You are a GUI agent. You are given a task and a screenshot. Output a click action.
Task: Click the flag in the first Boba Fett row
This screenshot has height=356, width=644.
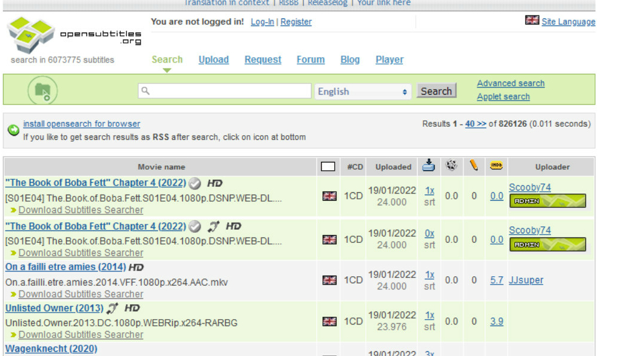click(x=329, y=196)
